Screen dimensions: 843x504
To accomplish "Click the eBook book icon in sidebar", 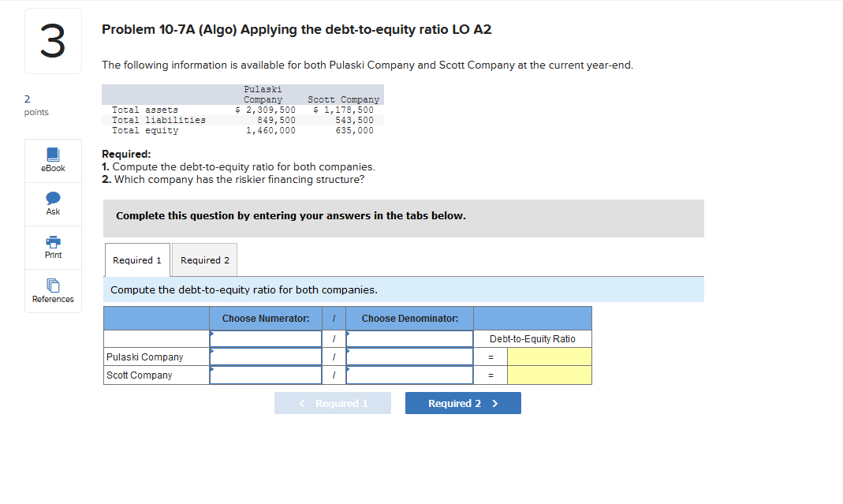I will [53, 154].
